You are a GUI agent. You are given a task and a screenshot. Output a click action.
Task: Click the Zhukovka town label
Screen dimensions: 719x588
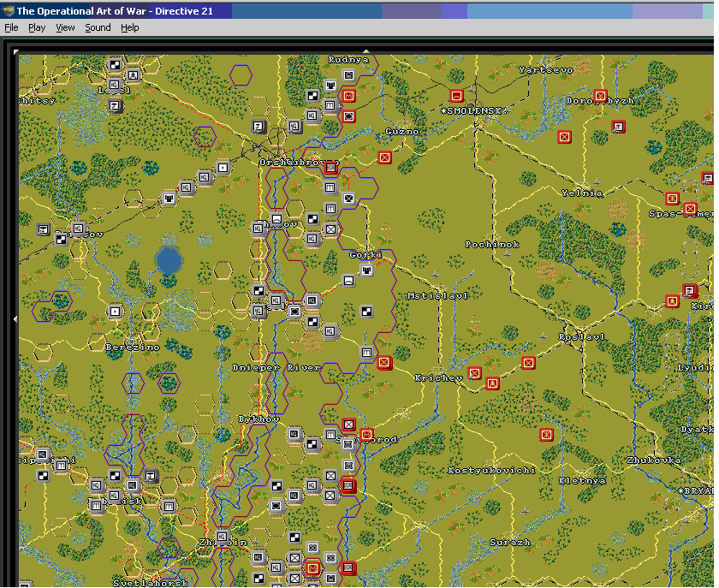(x=654, y=460)
